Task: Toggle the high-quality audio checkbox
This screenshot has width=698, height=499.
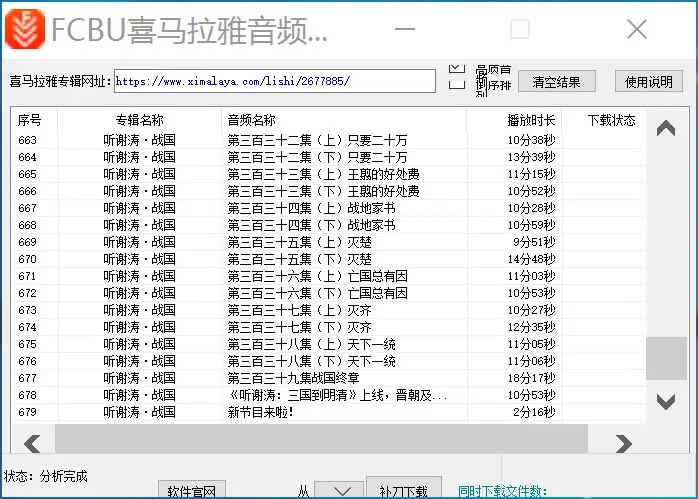Action: 457,69
